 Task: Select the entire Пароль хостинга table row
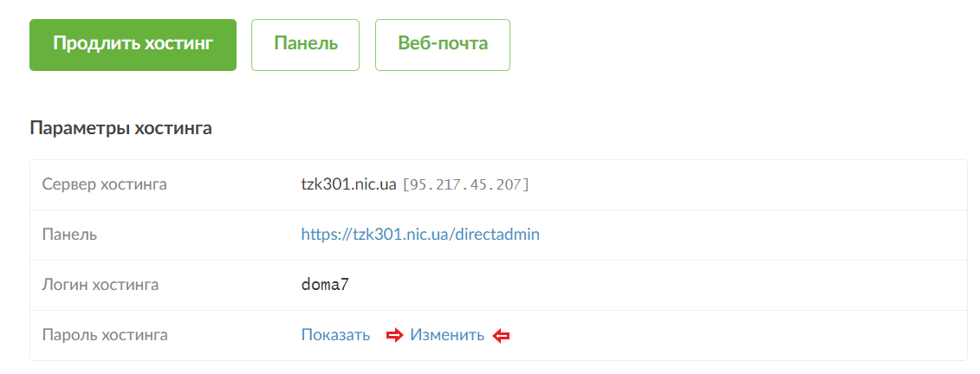point(498,335)
